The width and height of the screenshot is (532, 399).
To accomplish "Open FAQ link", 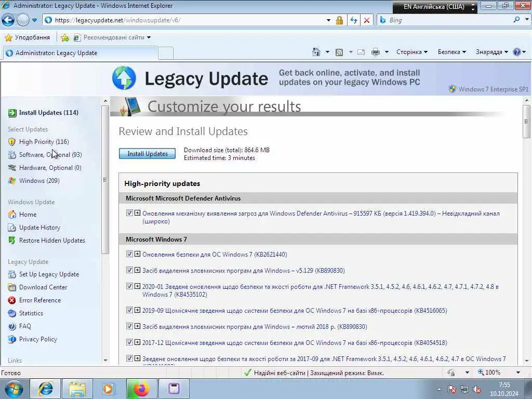I will tap(25, 326).
